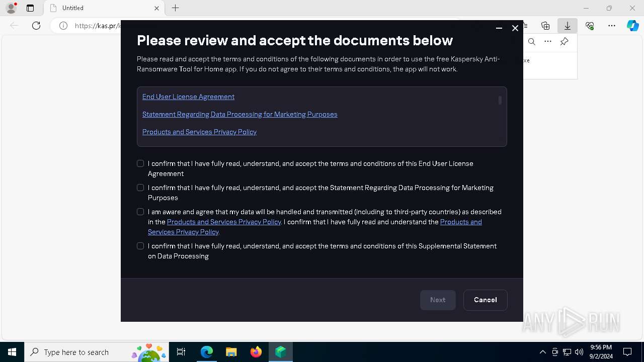The width and height of the screenshot is (644, 362).
Task: Click the tray safely remove hardware icon
Action: coord(555,352)
